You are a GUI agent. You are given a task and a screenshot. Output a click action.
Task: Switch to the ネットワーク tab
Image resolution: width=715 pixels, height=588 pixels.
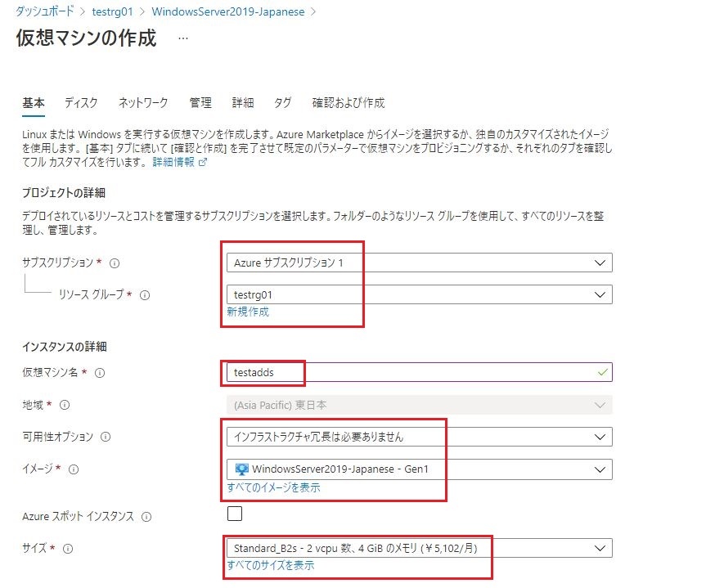tap(143, 103)
